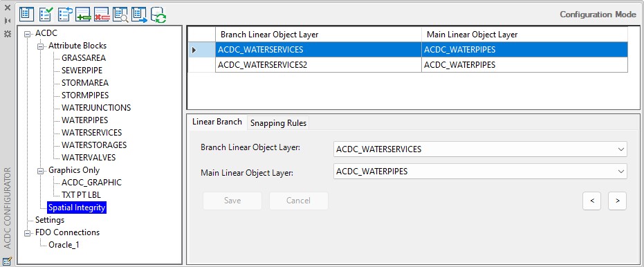
Task: Click the list icon with undo arrow
Action: point(65,15)
